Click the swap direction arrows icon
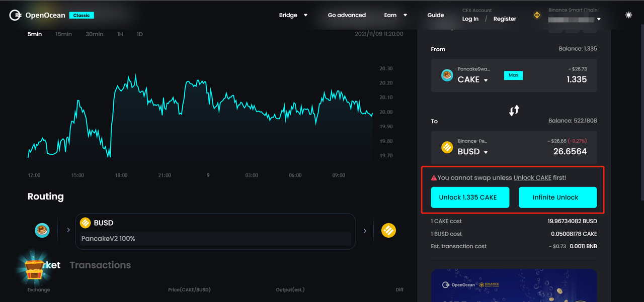Image resolution: width=644 pixels, height=302 pixels. [514, 111]
